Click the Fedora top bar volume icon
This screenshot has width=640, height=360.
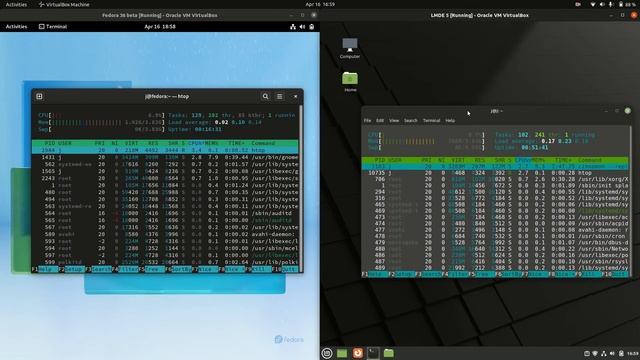click(x=302, y=27)
